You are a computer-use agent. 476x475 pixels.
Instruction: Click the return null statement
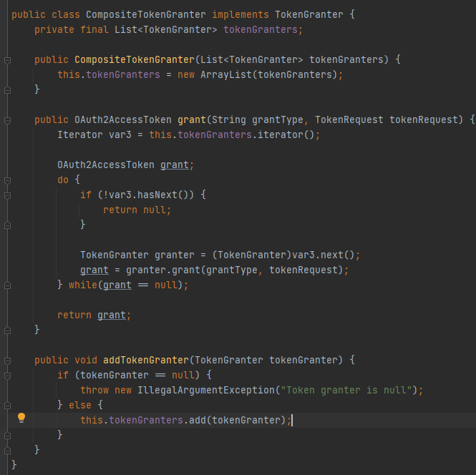137,210
